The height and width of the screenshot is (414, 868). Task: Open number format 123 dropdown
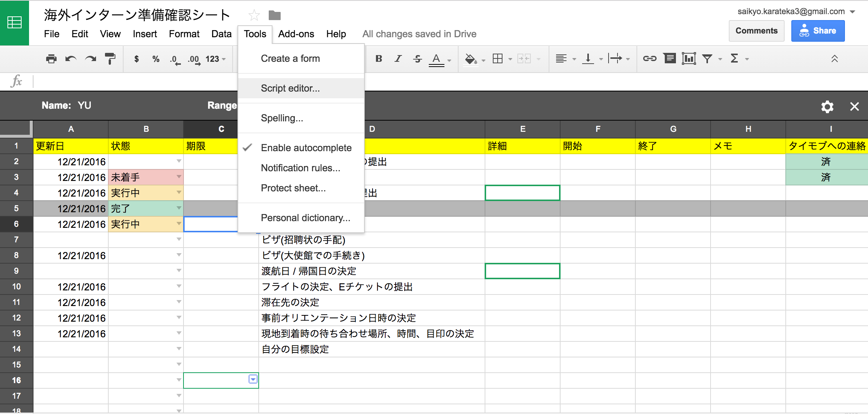[216, 59]
